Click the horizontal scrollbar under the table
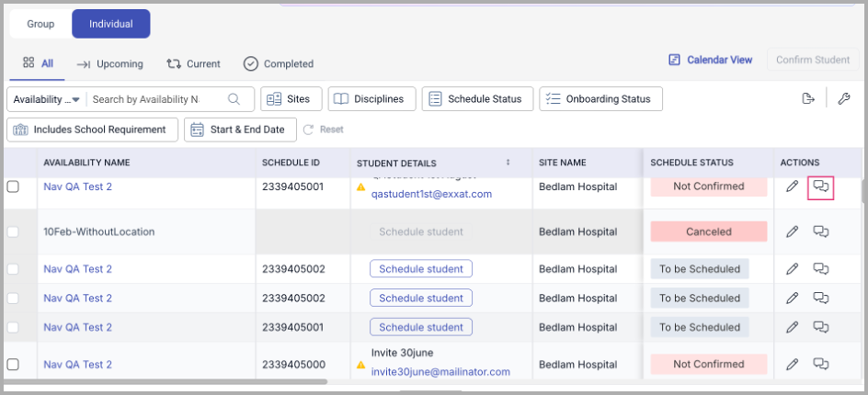This screenshot has height=395, width=868. (166, 381)
